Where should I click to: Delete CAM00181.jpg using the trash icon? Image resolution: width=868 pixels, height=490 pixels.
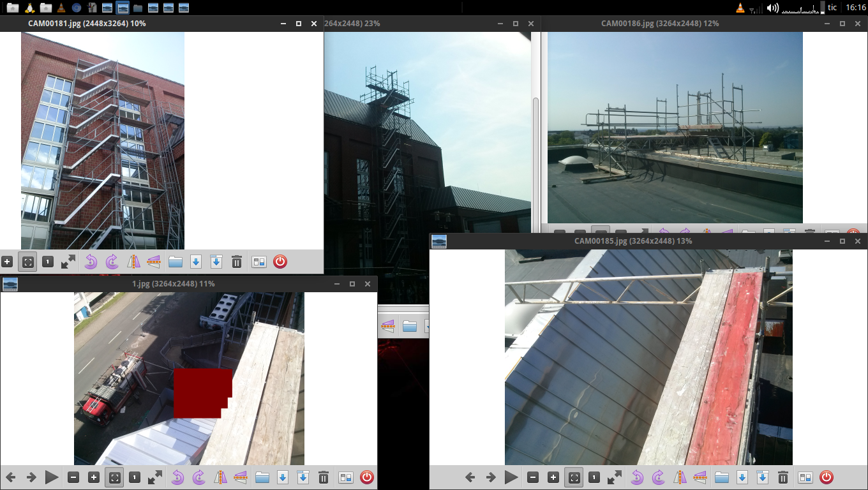(237, 262)
